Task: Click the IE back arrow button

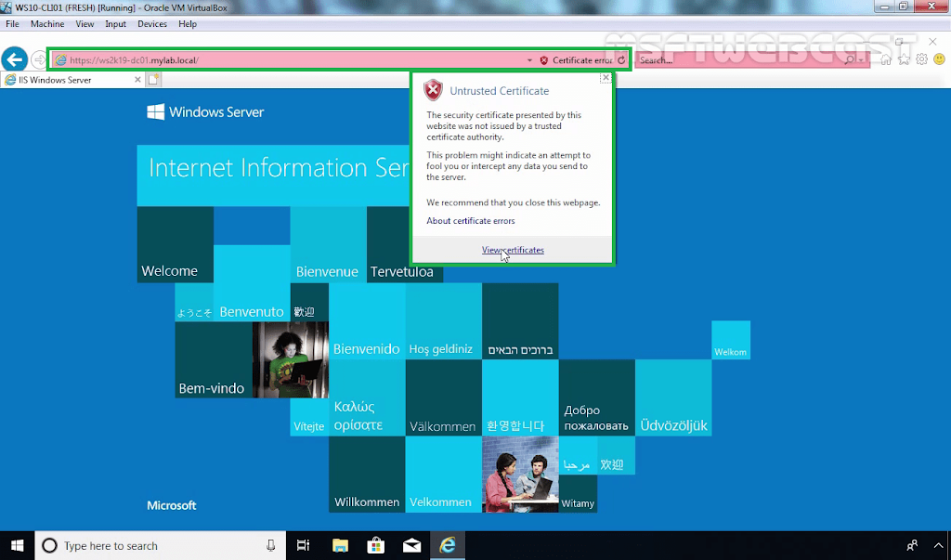Action: (x=15, y=59)
